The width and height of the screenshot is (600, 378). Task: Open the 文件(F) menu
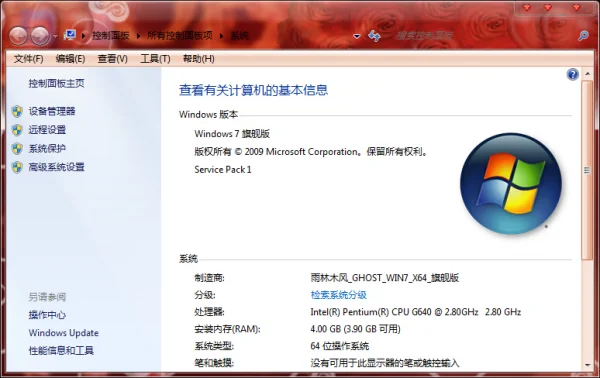(28, 59)
